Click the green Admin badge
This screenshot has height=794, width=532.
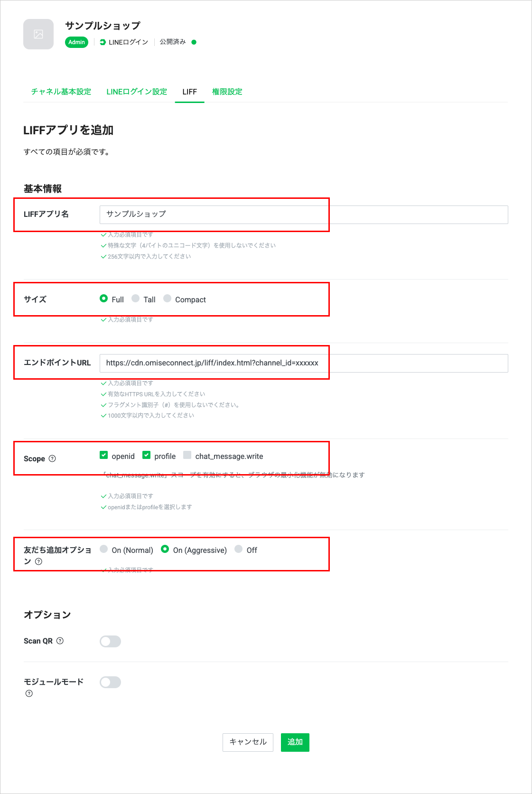(76, 42)
